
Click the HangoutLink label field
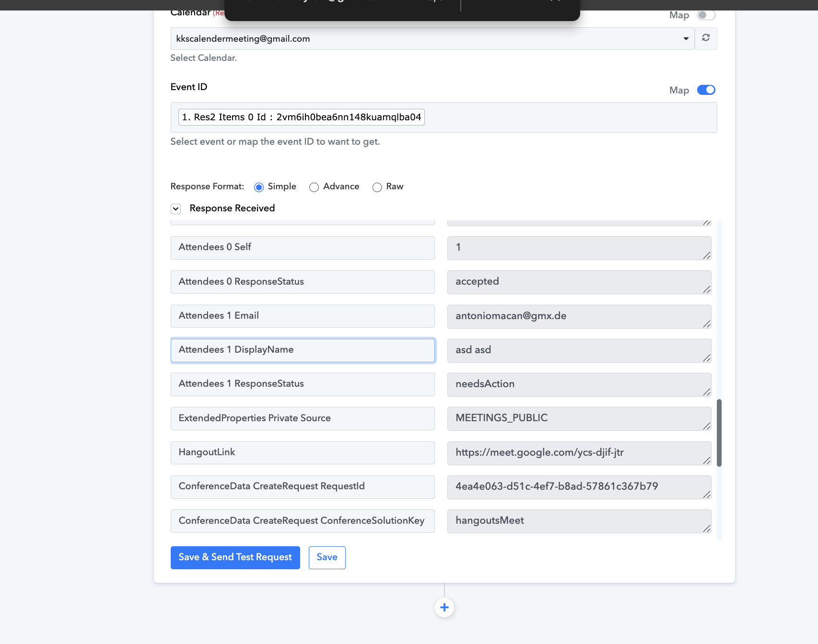303,453
